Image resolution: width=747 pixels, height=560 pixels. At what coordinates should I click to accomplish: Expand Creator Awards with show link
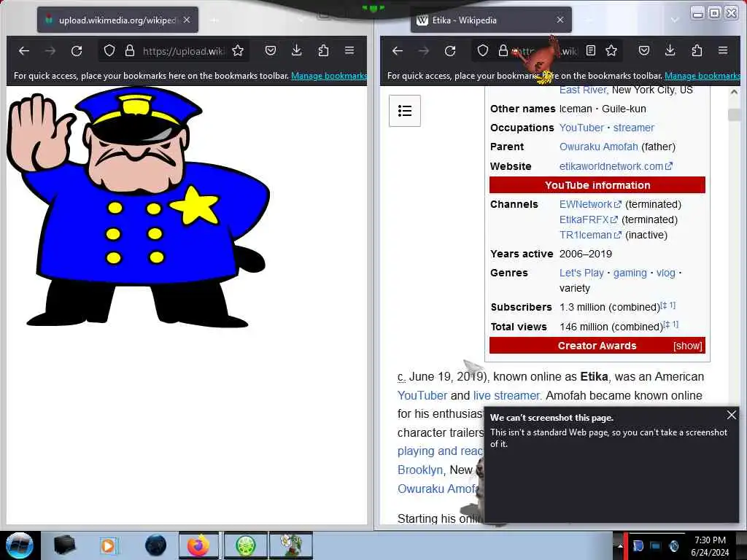pyautogui.click(x=687, y=346)
